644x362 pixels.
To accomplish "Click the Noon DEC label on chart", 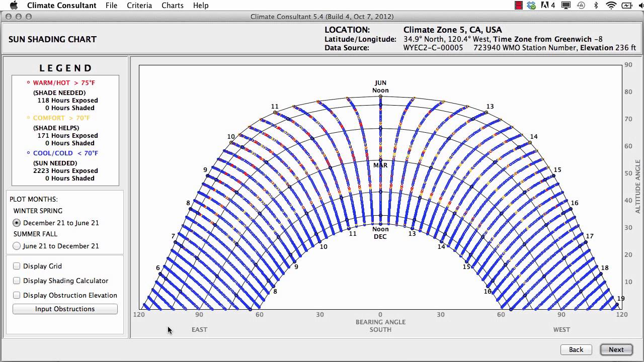I will pos(380,233).
